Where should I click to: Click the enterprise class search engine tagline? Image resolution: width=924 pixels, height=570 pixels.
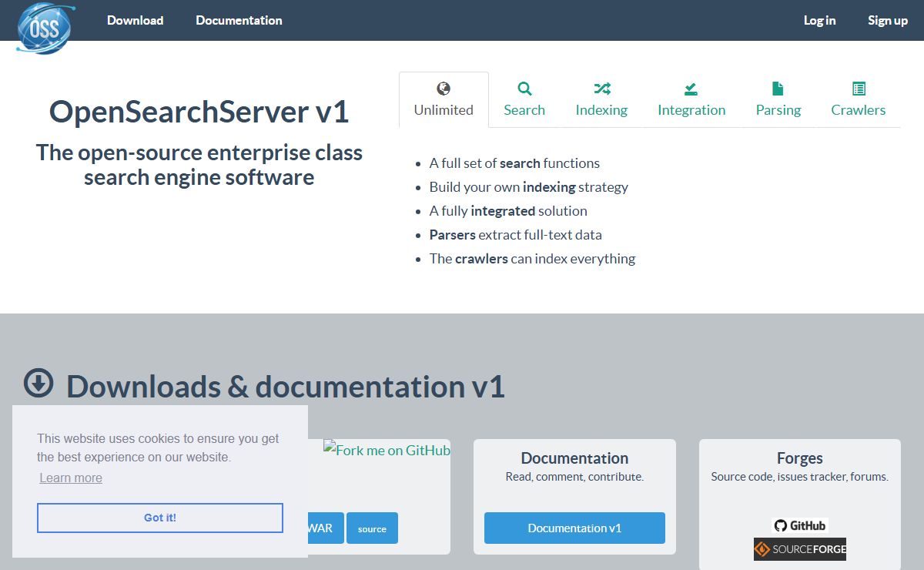199,165
